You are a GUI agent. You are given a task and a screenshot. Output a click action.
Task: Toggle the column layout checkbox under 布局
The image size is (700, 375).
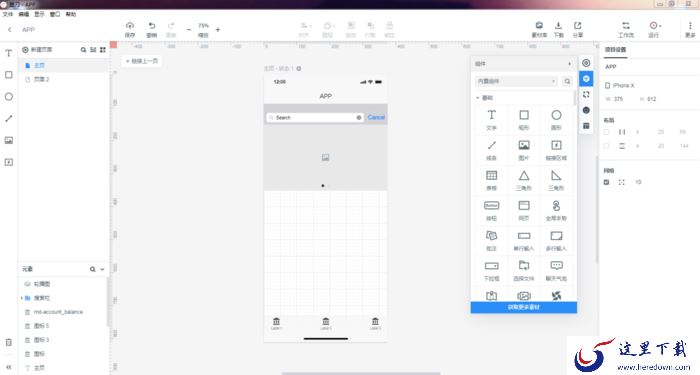[x=606, y=132]
